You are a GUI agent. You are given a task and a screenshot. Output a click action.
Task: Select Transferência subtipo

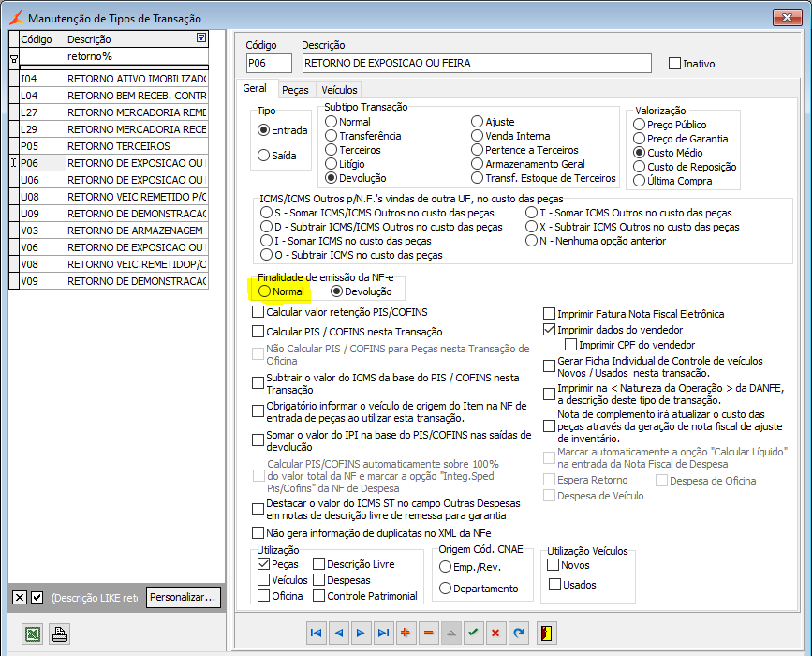click(x=332, y=136)
